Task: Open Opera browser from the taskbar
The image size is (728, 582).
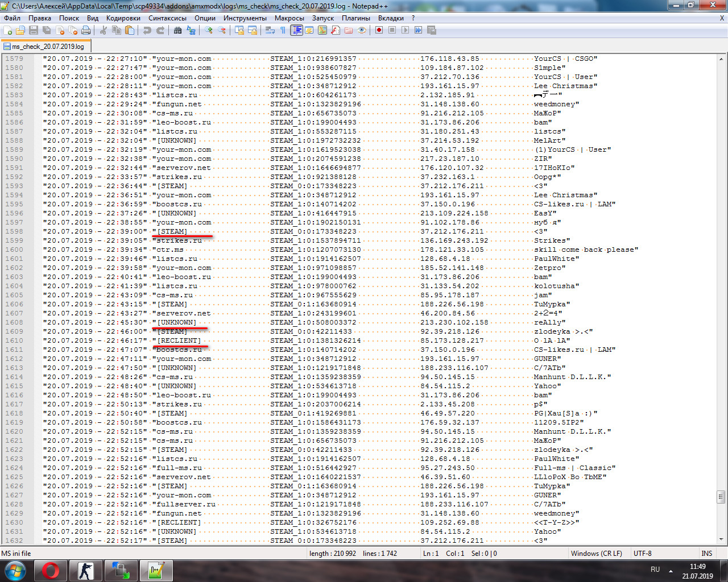Action: point(51,570)
